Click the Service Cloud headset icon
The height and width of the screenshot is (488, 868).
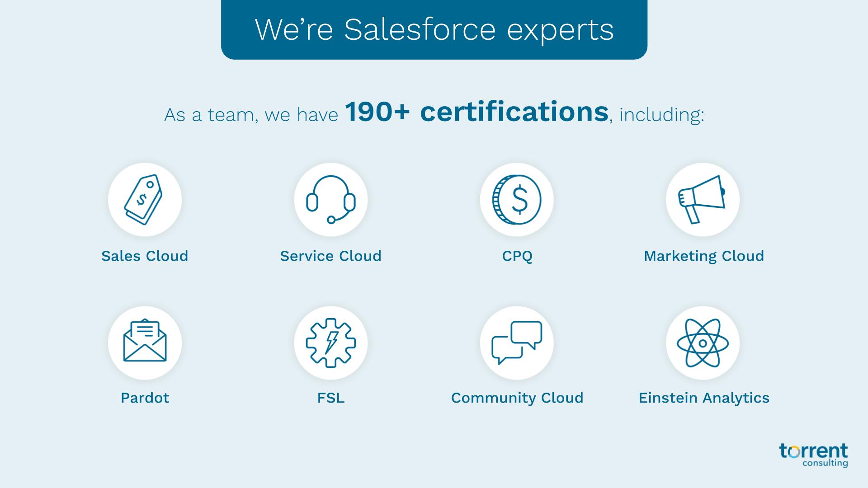click(x=330, y=200)
